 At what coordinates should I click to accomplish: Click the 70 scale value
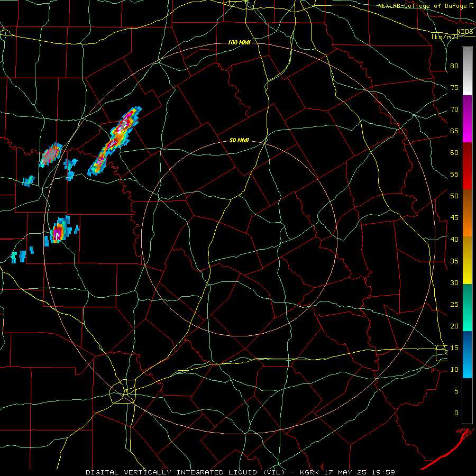[x=454, y=109]
